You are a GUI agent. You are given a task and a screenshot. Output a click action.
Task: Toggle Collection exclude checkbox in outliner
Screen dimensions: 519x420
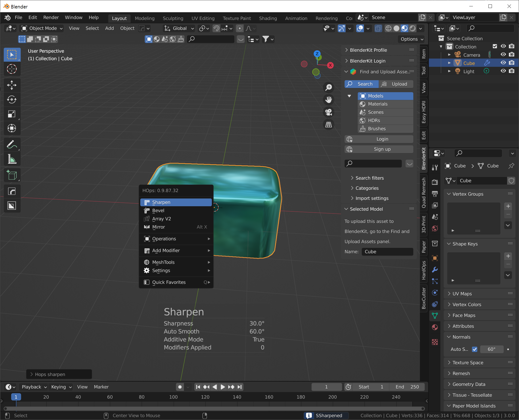(495, 46)
